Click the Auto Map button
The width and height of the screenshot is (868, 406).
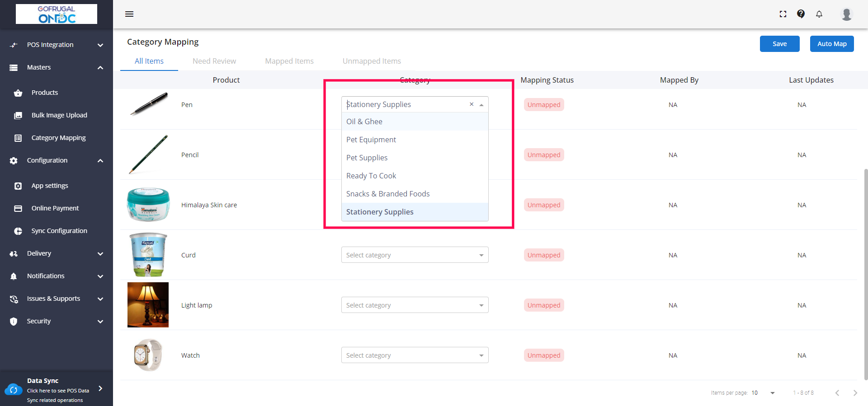click(x=831, y=44)
